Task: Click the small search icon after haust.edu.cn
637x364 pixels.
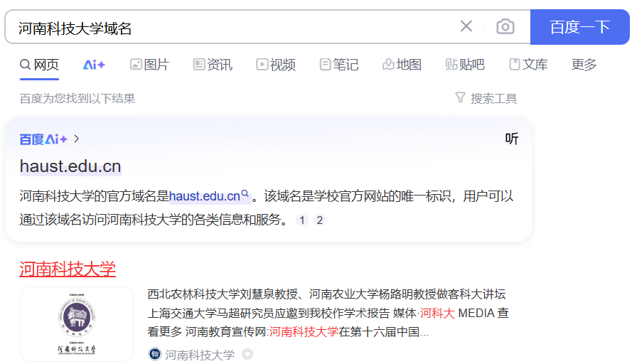Action: 245,193
